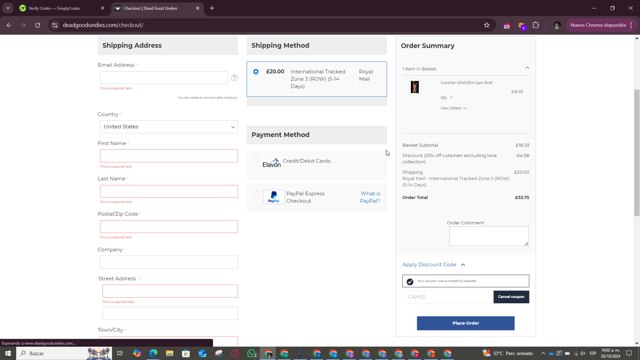640x360 pixels.
Task: Click the coupon success checkmark icon
Action: (410, 281)
